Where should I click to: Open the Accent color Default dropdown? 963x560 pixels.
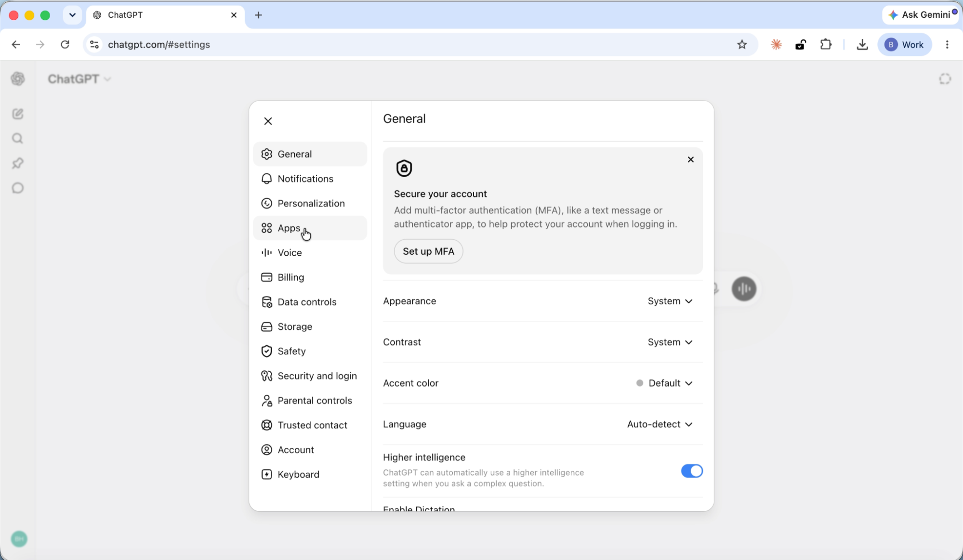664,383
